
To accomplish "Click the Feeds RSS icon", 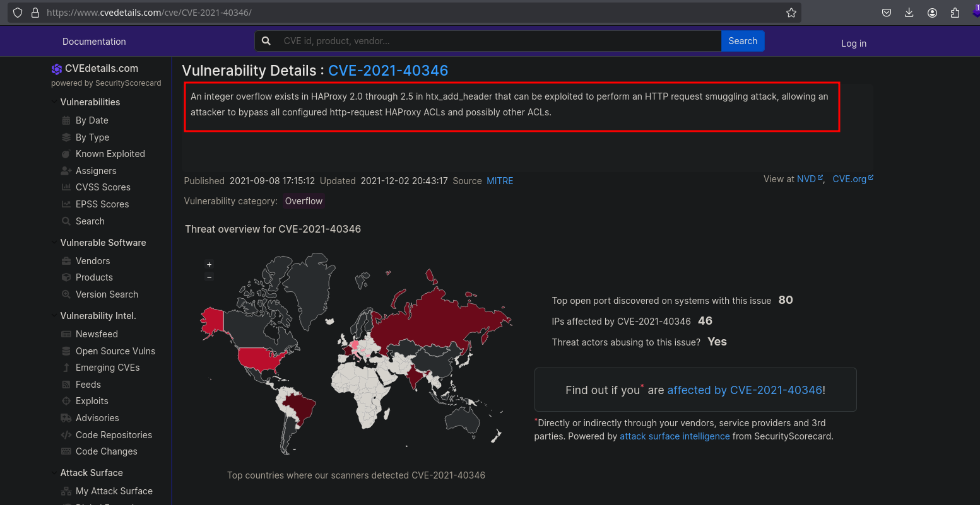I will pyautogui.click(x=66, y=385).
